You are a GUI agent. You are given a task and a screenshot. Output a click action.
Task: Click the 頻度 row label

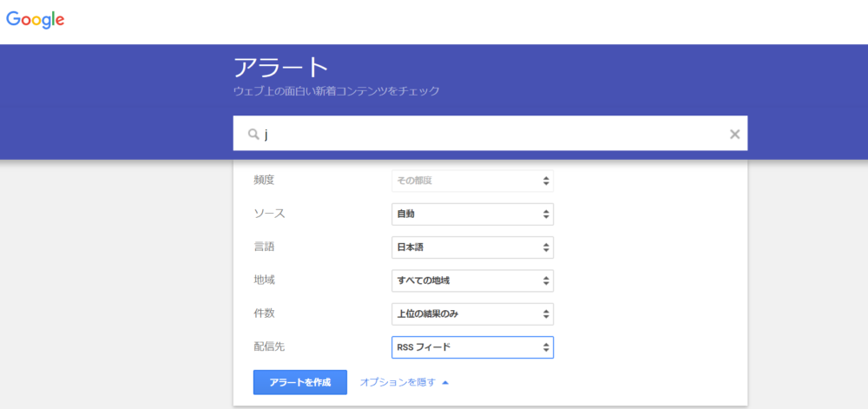point(264,180)
